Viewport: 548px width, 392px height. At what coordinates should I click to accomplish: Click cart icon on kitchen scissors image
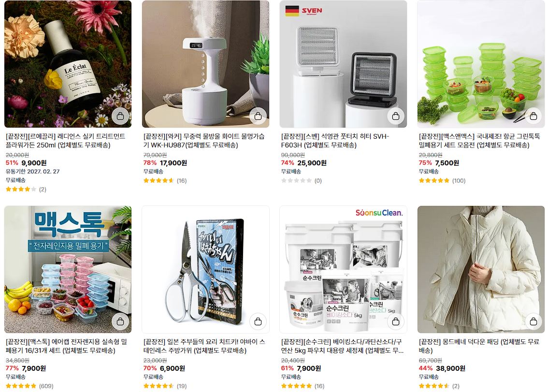click(258, 321)
